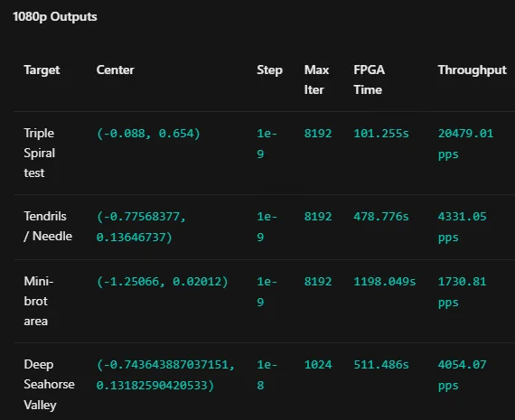Click center (-0.743643887037151, 0.13182590420533)
The height and width of the screenshot is (420, 515).
pyautogui.click(x=165, y=375)
